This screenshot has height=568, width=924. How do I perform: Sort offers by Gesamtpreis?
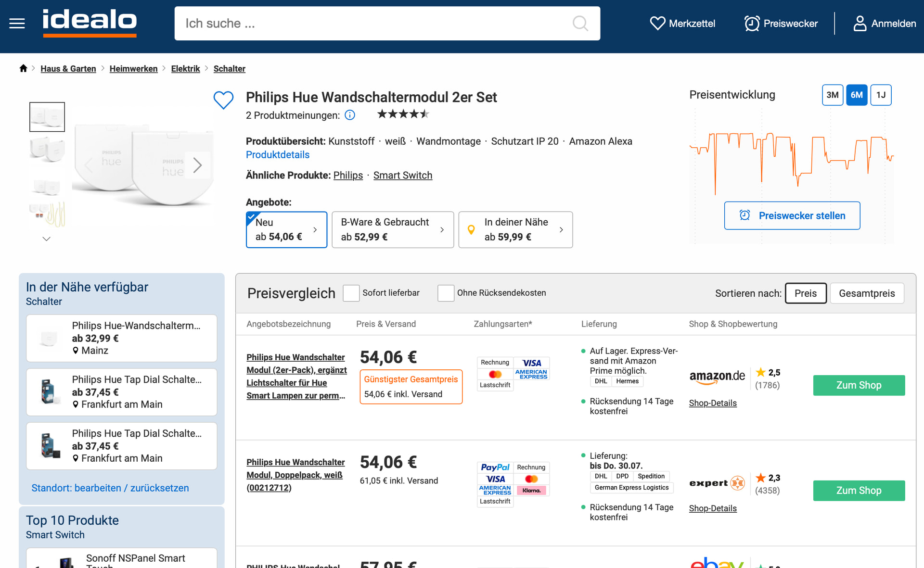(867, 293)
